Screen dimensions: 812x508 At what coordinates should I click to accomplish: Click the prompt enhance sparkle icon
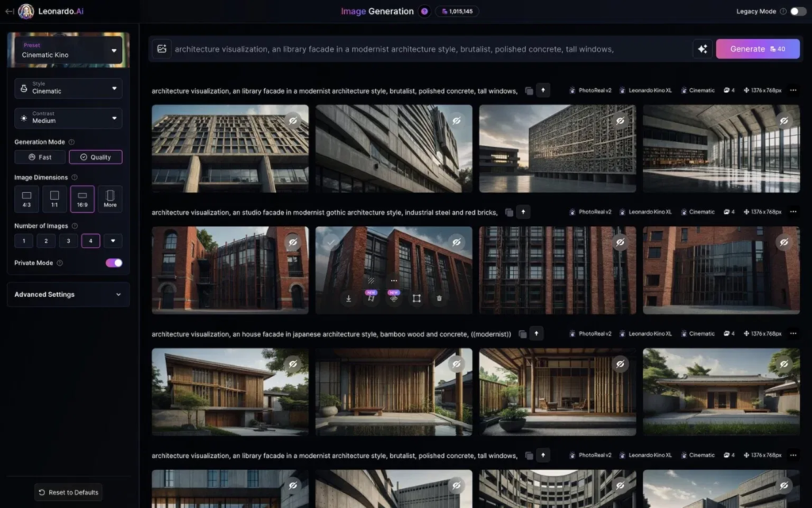tap(702, 48)
